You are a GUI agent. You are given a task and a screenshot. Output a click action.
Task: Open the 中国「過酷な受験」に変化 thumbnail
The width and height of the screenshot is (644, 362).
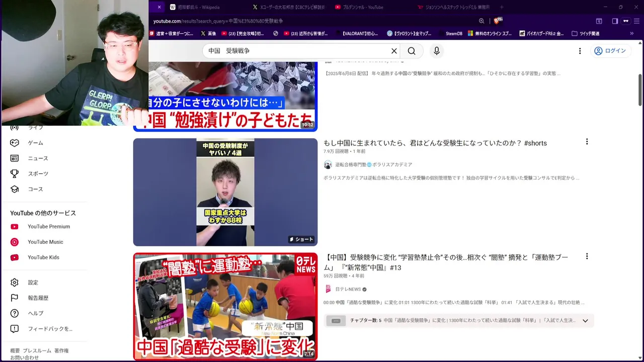tap(225, 306)
